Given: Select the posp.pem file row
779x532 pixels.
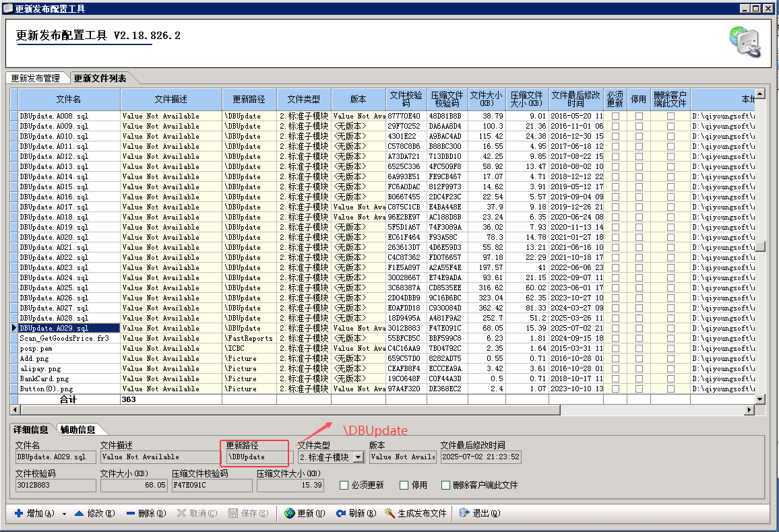Looking at the screenshot, I should [x=69, y=348].
